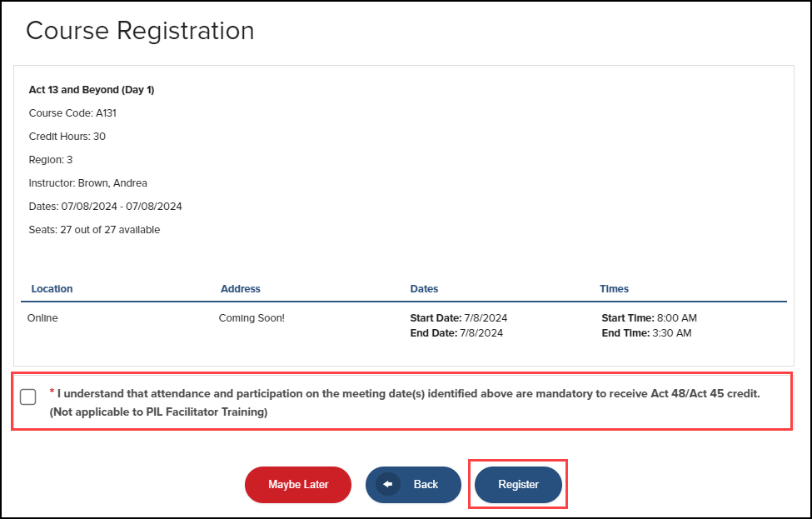Click the back arrow icon on Back button
Screen dimensions: 812x519
tap(387, 484)
